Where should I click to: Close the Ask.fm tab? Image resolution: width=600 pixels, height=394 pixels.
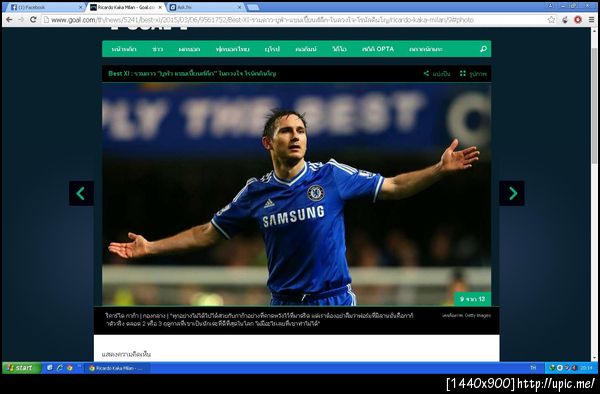240,7
